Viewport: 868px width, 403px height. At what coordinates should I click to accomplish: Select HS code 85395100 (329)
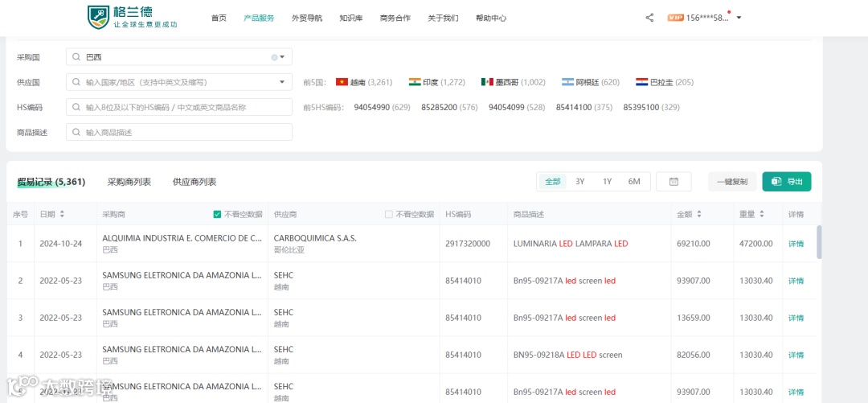(x=652, y=107)
